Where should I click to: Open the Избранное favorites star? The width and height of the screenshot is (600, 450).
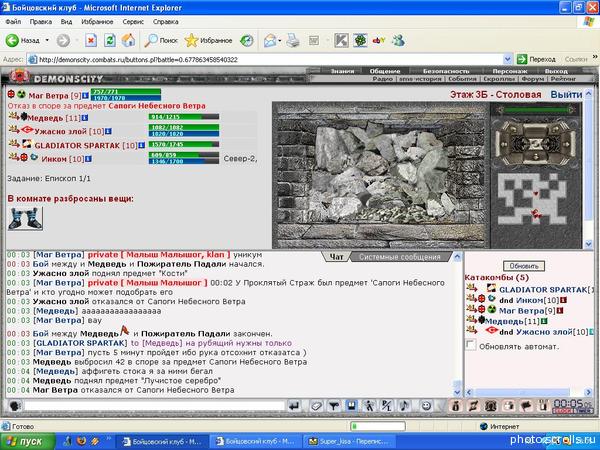(x=209, y=40)
